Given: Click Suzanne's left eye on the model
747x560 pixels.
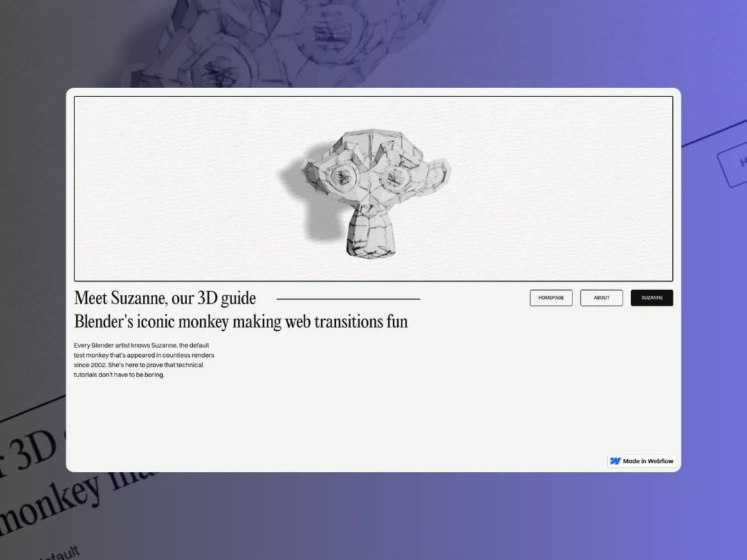Looking at the screenshot, I should tap(344, 179).
